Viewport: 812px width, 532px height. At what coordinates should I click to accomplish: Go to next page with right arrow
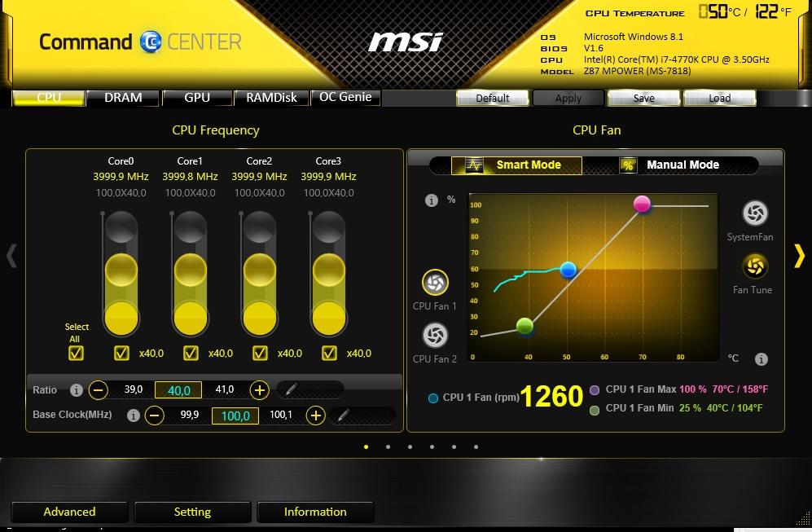(799, 255)
